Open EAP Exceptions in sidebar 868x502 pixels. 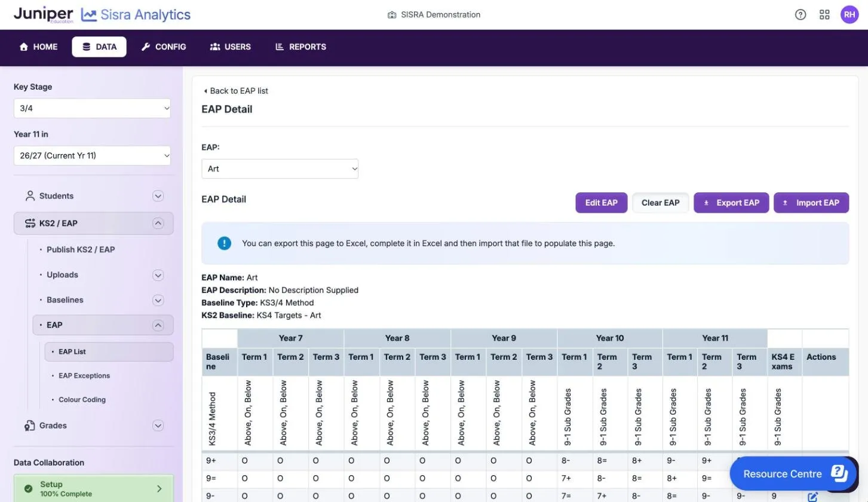84,376
